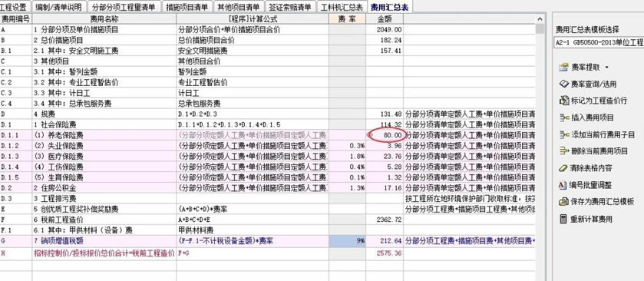This screenshot has width=644, height=281.
Task: Click the 费率查询/选用 icon
Action: point(563,84)
